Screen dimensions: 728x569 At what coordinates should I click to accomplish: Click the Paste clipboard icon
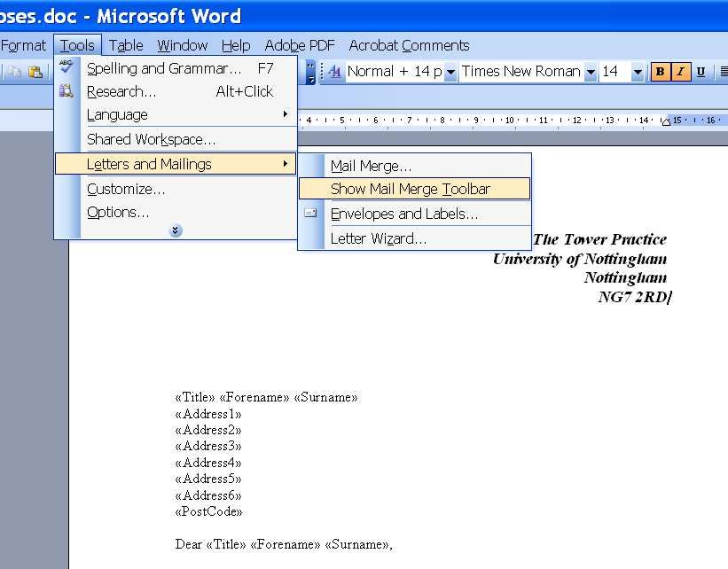point(35,72)
